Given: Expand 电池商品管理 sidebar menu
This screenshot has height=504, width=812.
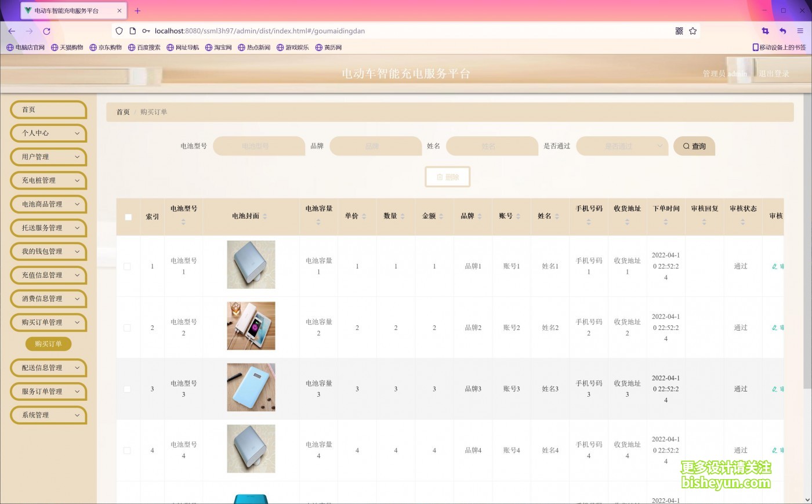Looking at the screenshot, I should (48, 204).
